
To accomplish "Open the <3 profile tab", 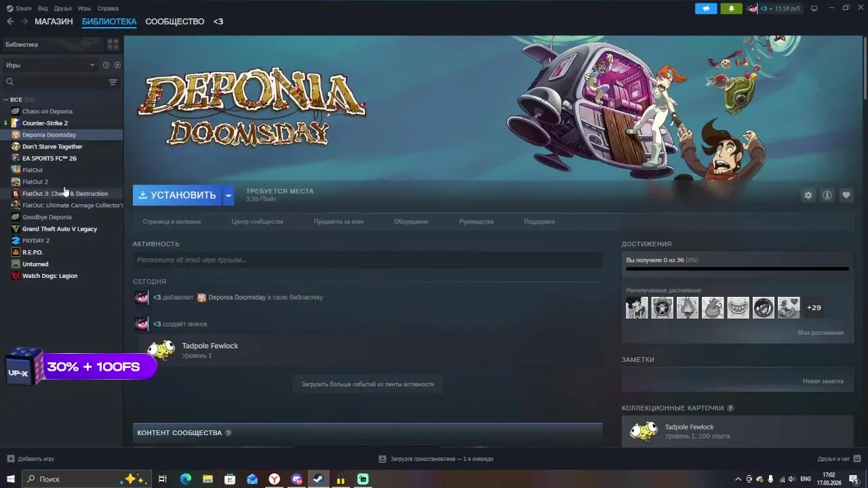I will (218, 22).
